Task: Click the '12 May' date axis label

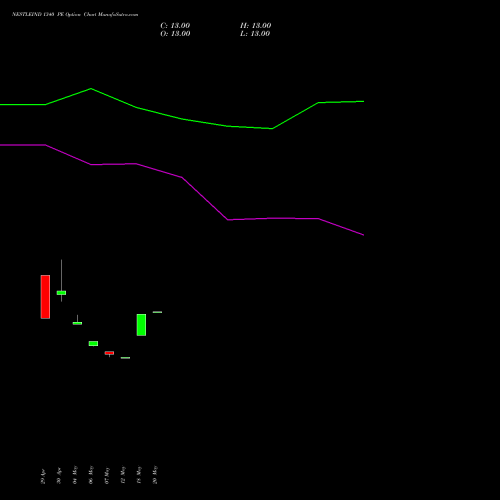Action: click(123, 475)
